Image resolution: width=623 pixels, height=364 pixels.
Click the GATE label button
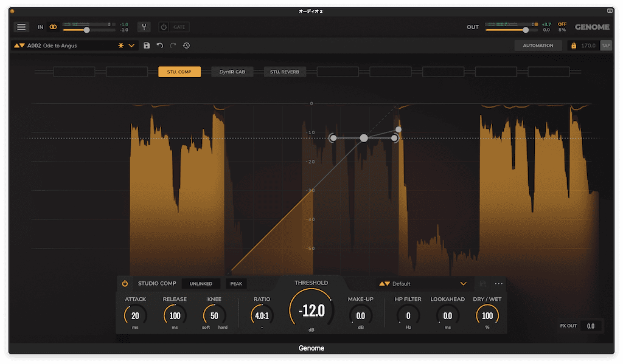179,27
